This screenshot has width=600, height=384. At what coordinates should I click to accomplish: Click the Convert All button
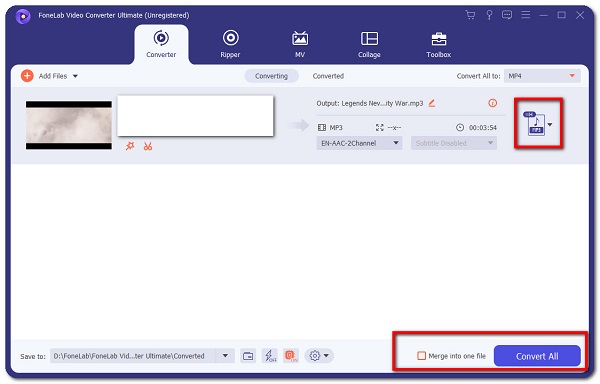tap(537, 356)
